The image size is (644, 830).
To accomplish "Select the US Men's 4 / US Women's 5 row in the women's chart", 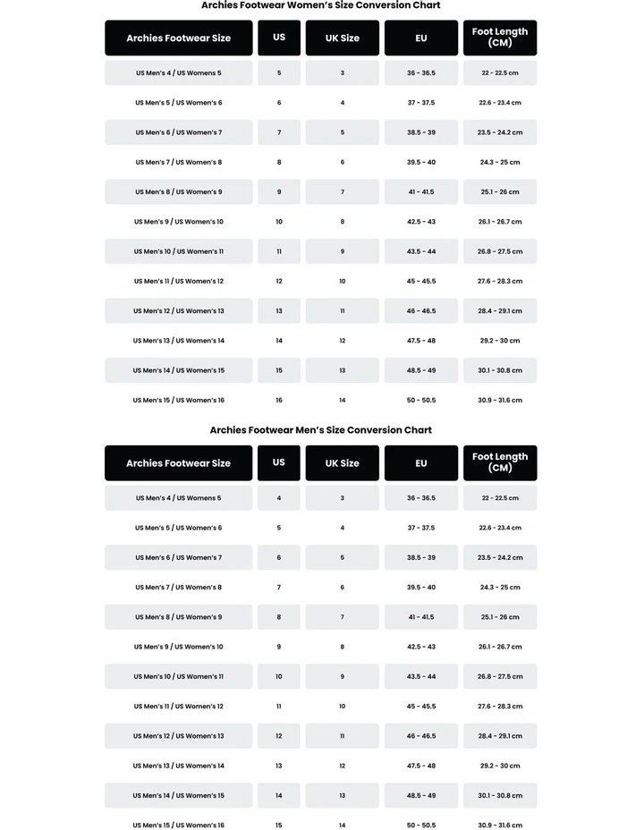I will click(179, 73).
